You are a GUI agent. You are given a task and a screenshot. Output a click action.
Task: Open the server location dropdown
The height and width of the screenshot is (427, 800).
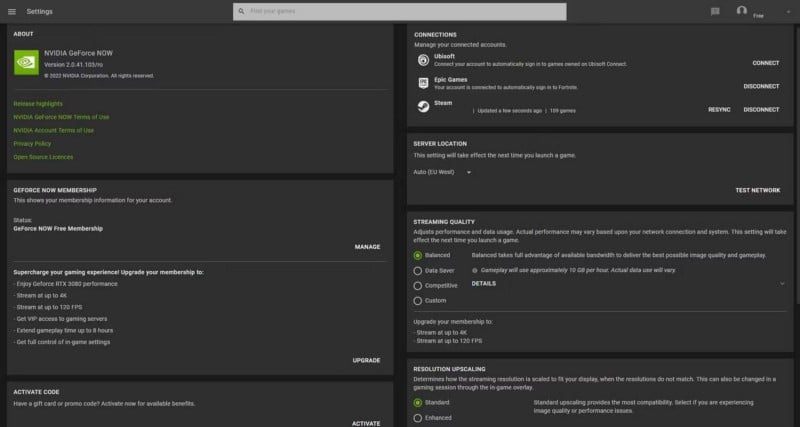click(x=442, y=172)
